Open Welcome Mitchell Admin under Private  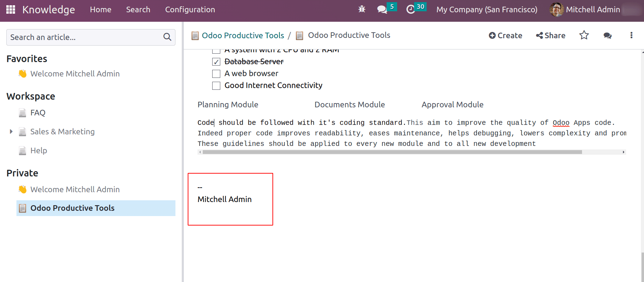[x=75, y=189]
